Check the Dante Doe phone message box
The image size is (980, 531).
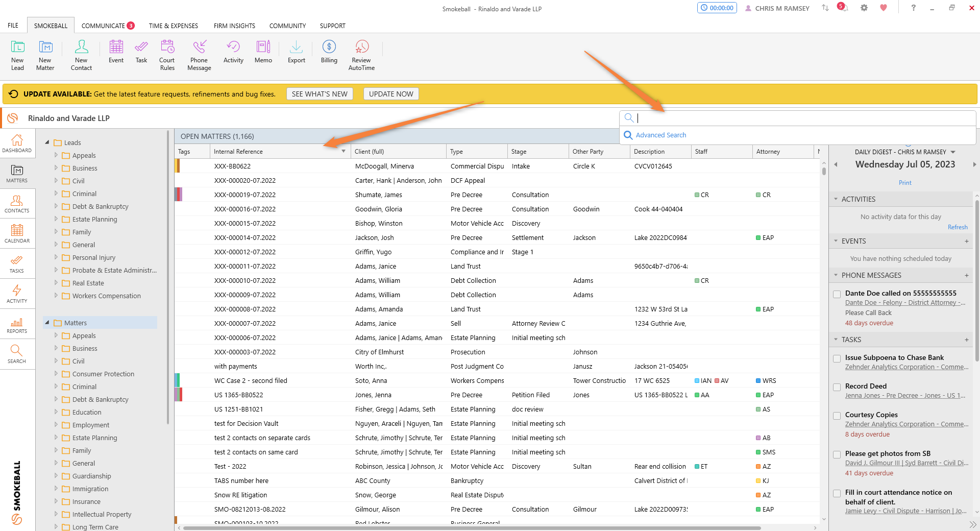[837, 294]
